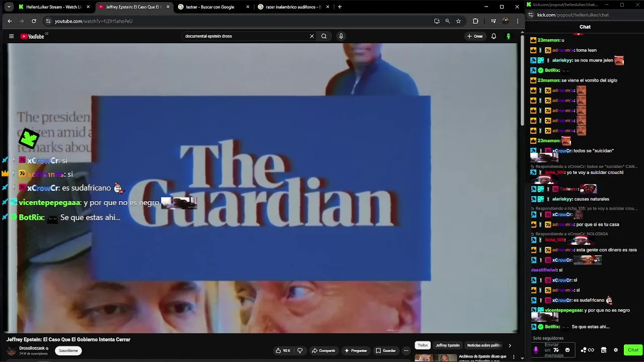The height and width of the screenshot is (362, 644).
Task: Open the Chrome extensions puzzle icon
Action: [x=475, y=21]
